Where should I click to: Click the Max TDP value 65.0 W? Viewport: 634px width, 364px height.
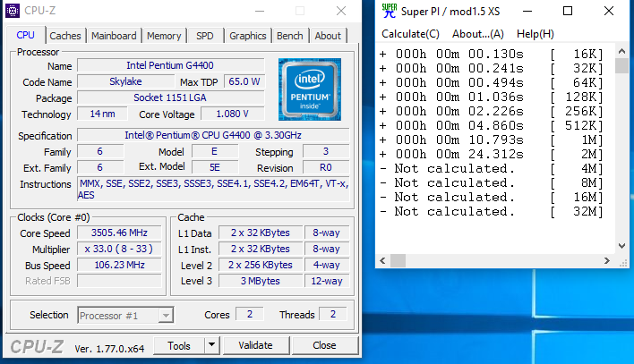click(x=244, y=81)
